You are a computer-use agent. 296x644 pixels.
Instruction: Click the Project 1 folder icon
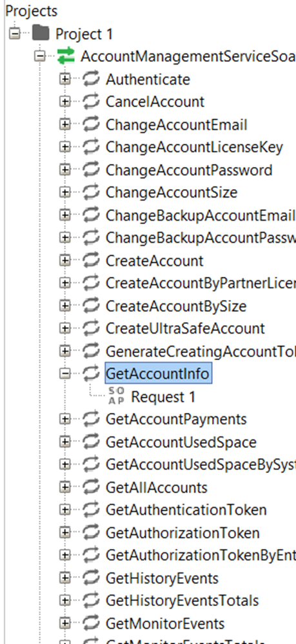coord(41,34)
